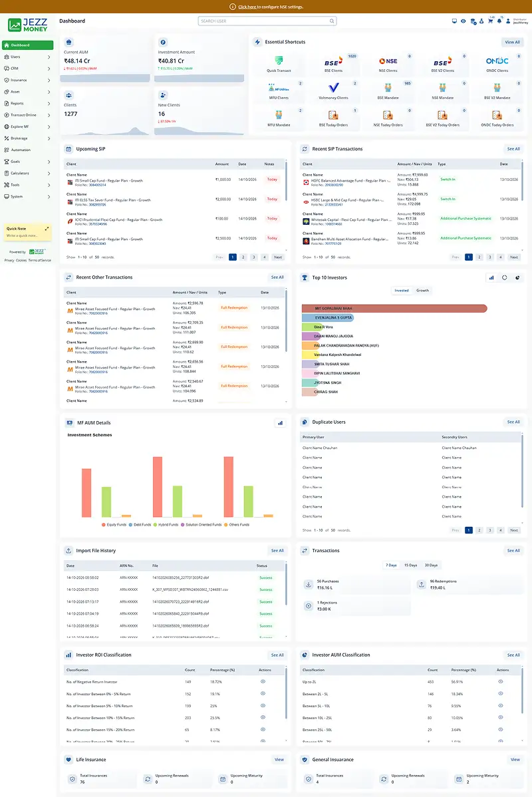Expand the Reports sidebar section
The width and height of the screenshot is (532, 797).
pos(27,103)
